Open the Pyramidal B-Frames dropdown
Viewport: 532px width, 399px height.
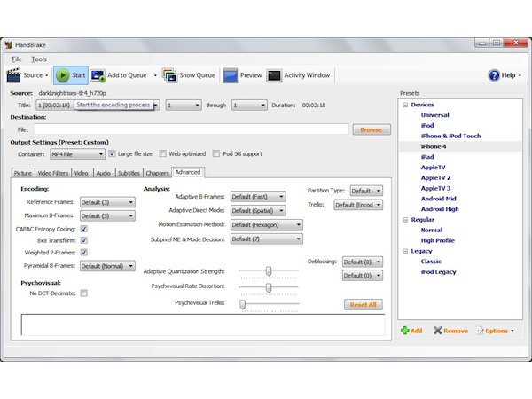click(x=107, y=266)
